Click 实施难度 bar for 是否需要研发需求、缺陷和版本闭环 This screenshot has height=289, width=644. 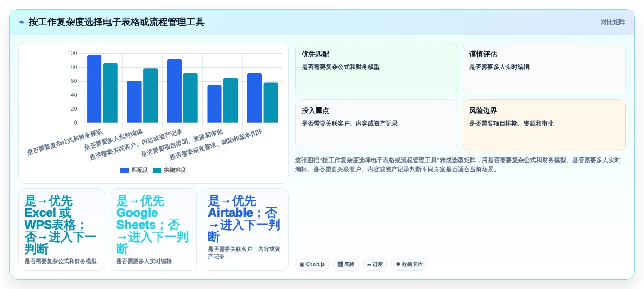[271, 103]
